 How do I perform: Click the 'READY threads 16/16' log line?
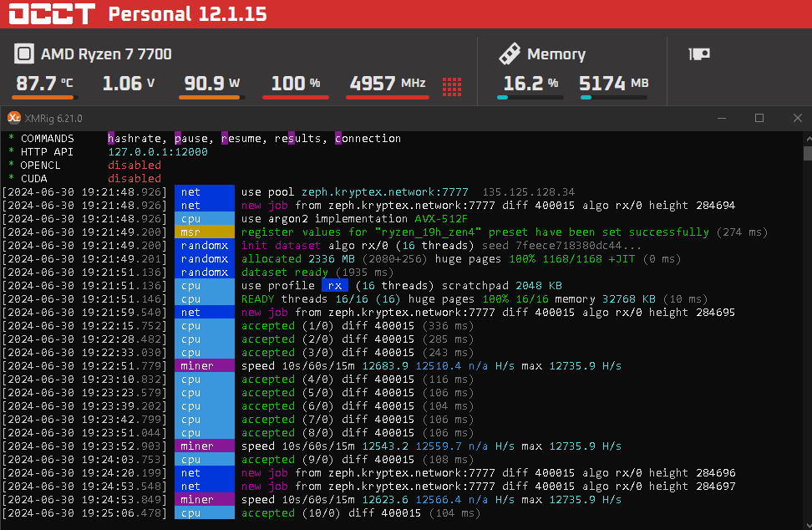coord(474,299)
